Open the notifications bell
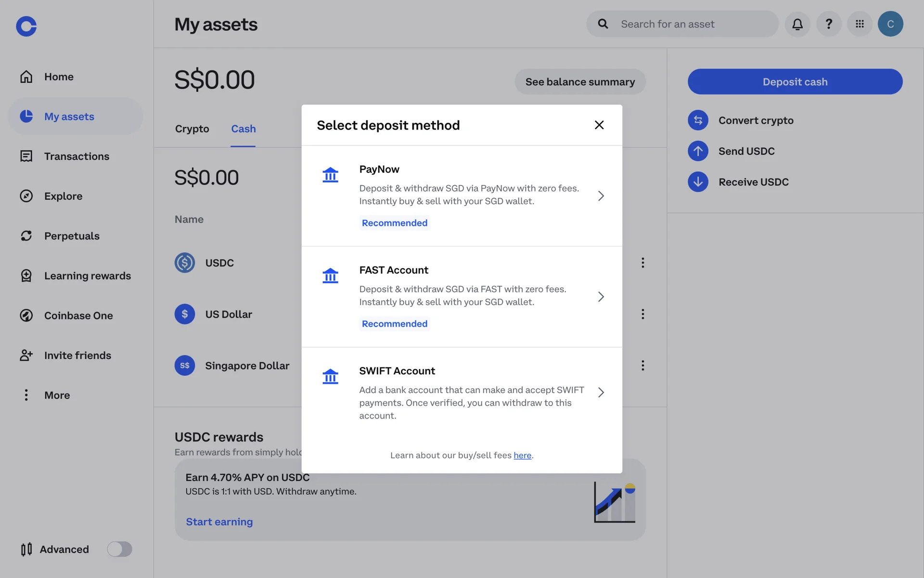The image size is (924, 578). [x=797, y=24]
